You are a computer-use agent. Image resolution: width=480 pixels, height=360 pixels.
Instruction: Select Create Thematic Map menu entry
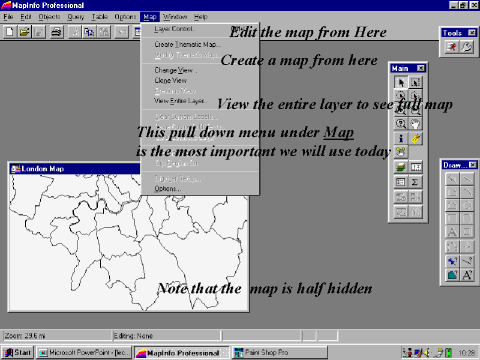188,44
